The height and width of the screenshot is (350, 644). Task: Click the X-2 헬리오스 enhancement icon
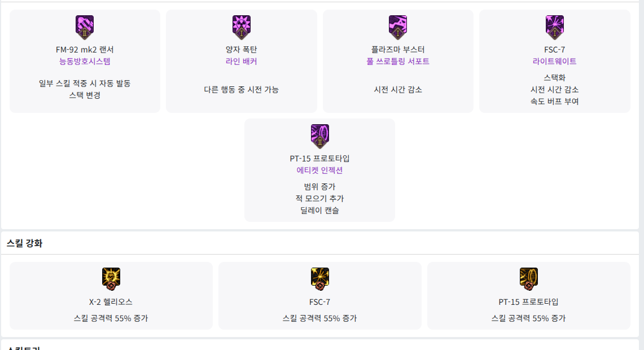pos(111,277)
